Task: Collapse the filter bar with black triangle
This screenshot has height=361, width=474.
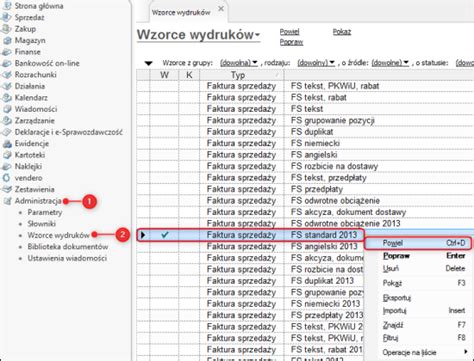Action: tap(148, 63)
